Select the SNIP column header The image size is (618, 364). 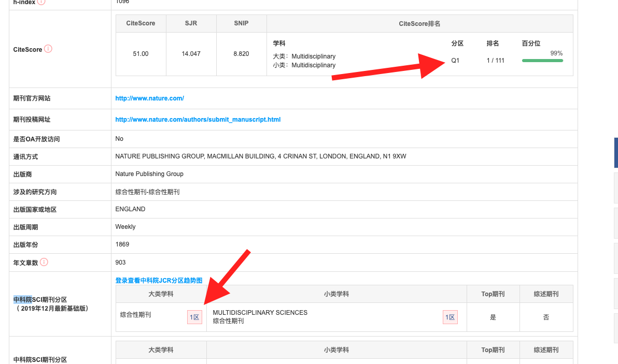click(241, 23)
